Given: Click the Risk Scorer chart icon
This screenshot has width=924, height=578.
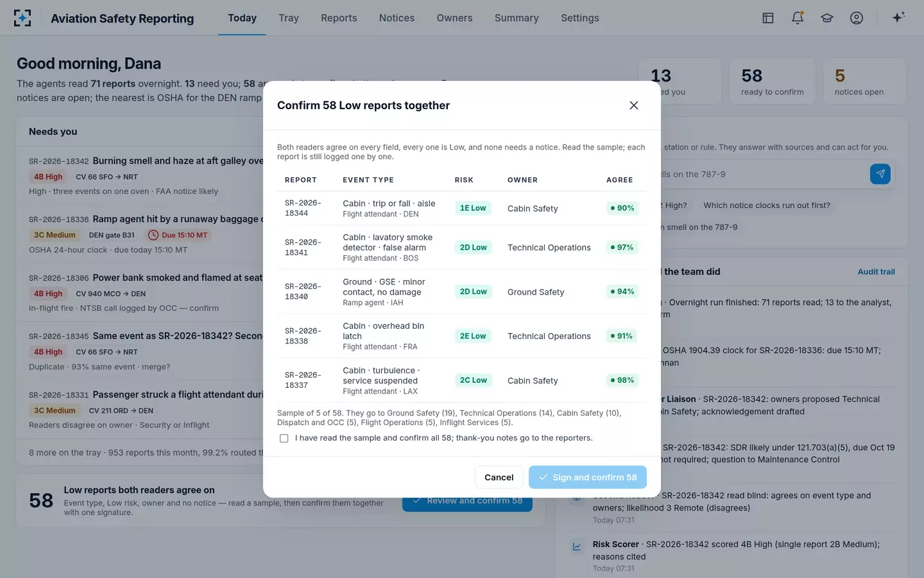Looking at the screenshot, I should (577, 547).
